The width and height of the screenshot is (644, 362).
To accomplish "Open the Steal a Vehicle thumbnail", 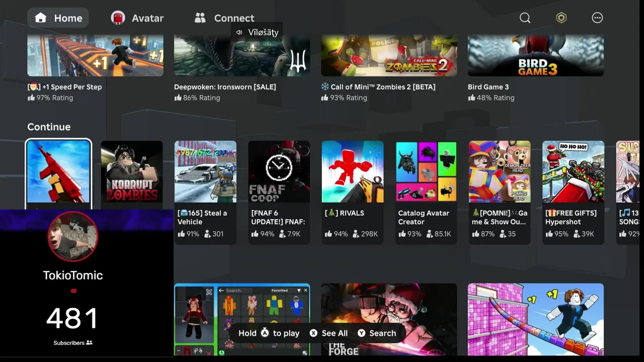I will 205,172.
